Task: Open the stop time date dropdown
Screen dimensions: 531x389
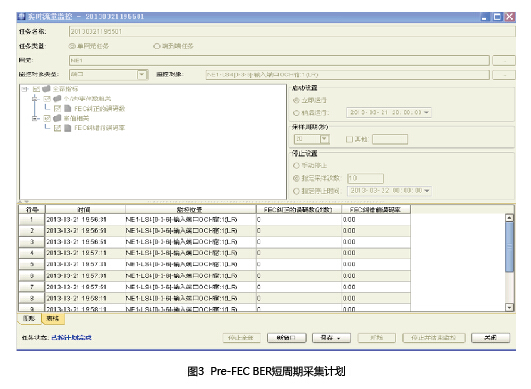Action: (x=427, y=191)
